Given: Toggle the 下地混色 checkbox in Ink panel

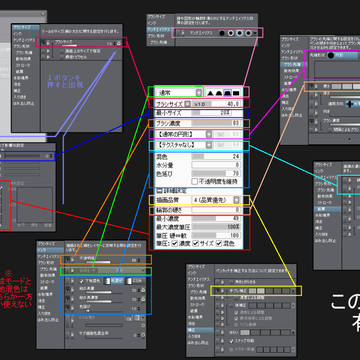Looking at the screenshot, I should coord(81,281).
